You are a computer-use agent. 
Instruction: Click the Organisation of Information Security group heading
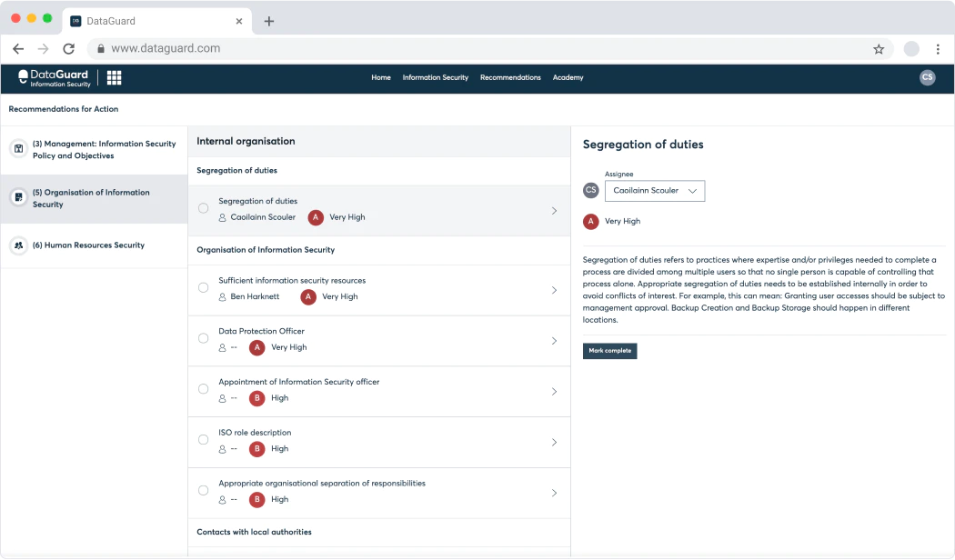[266, 250]
